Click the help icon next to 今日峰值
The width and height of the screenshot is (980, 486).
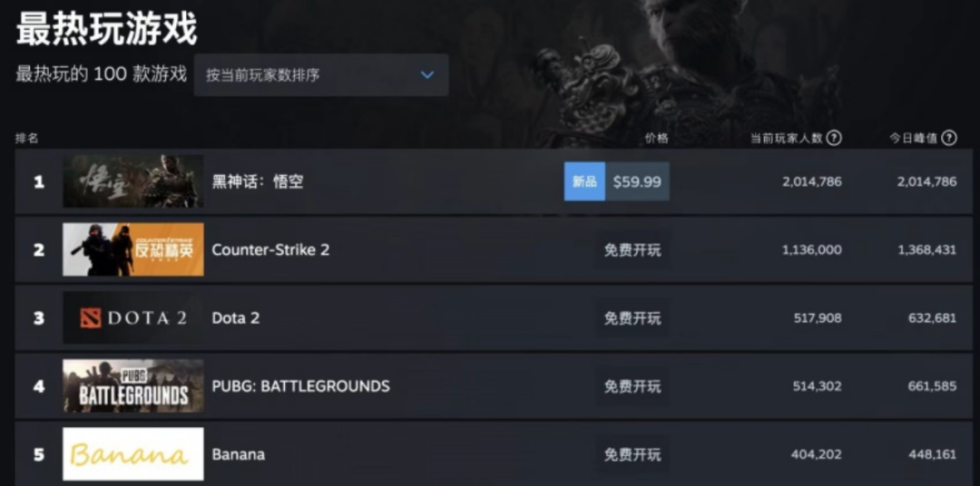click(x=949, y=138)
